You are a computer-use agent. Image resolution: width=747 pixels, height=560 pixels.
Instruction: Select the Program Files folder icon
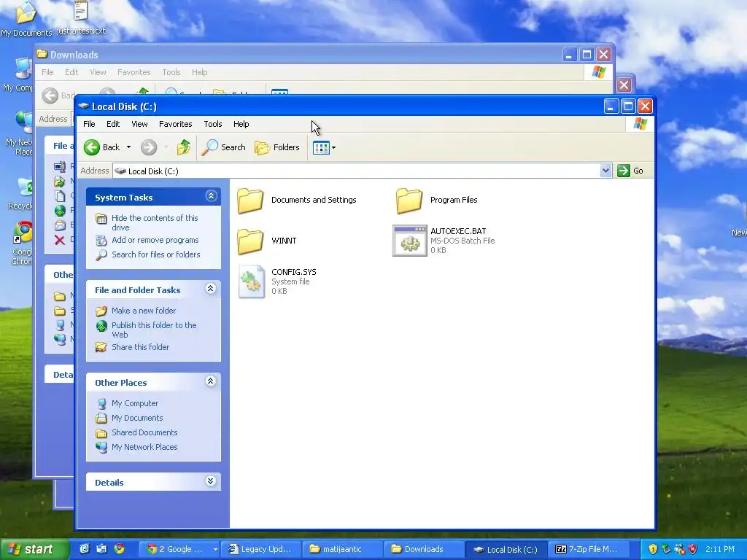[409, 200]
